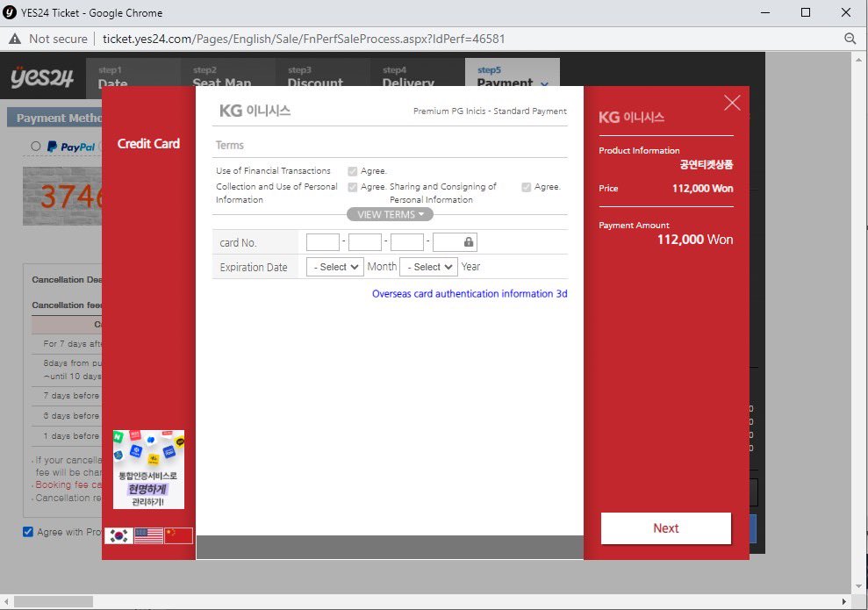Switch language via the US flag icon
The height and width of the screenshot is (610, 868).
(x=148, y=535)
